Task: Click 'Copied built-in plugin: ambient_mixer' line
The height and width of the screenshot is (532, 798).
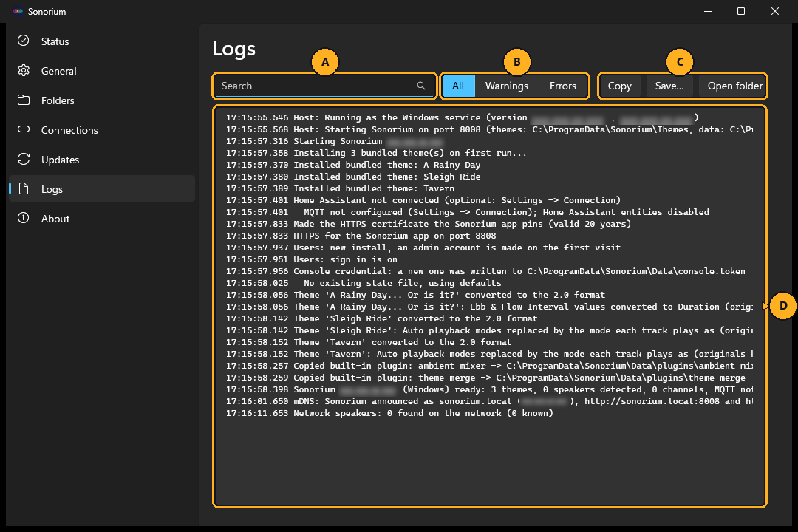Action: [489, 366]
